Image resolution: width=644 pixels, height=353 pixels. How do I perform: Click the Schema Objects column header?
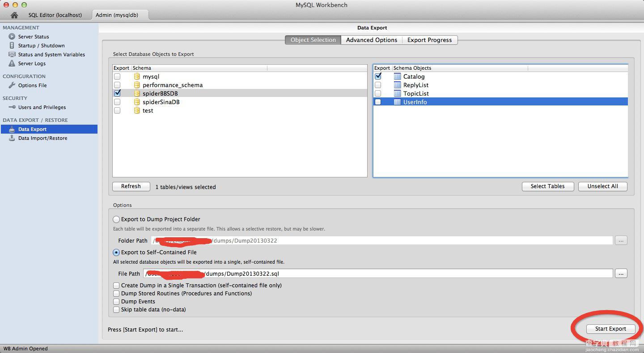[460, 68]
